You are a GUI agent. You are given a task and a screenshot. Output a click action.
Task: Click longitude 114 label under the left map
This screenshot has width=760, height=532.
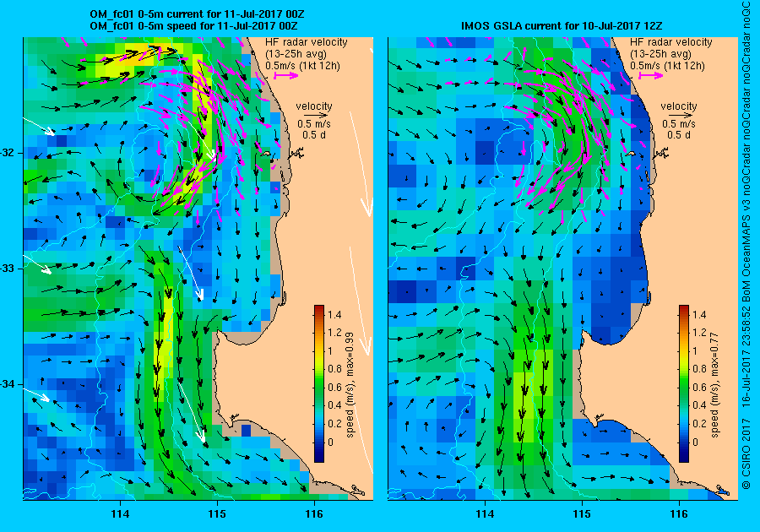pos(120,514)
